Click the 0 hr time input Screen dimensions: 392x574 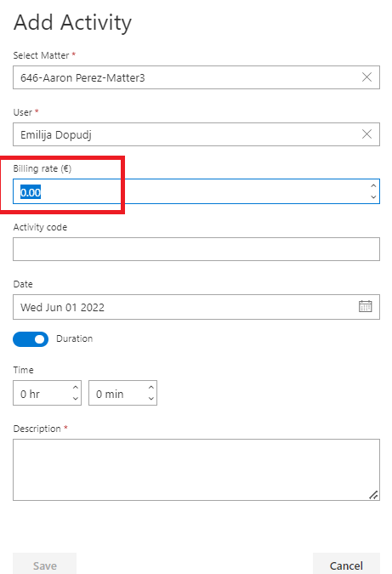[47, 393]
